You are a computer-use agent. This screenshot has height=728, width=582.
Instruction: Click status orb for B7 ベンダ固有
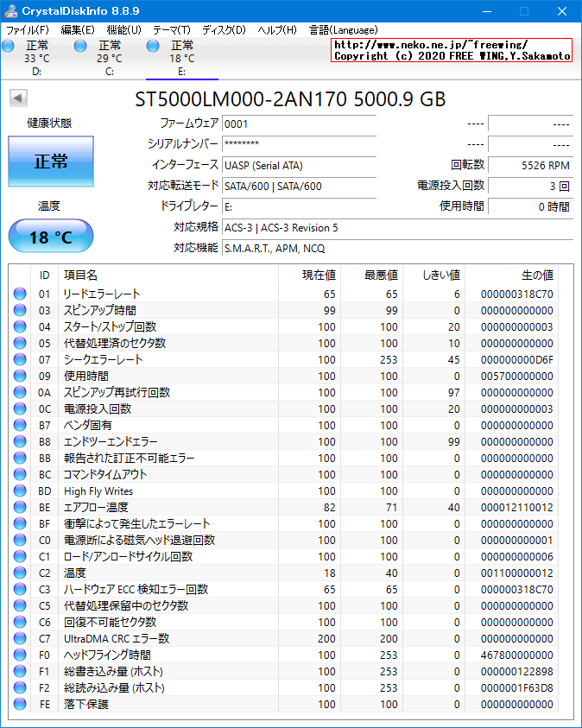20,425
